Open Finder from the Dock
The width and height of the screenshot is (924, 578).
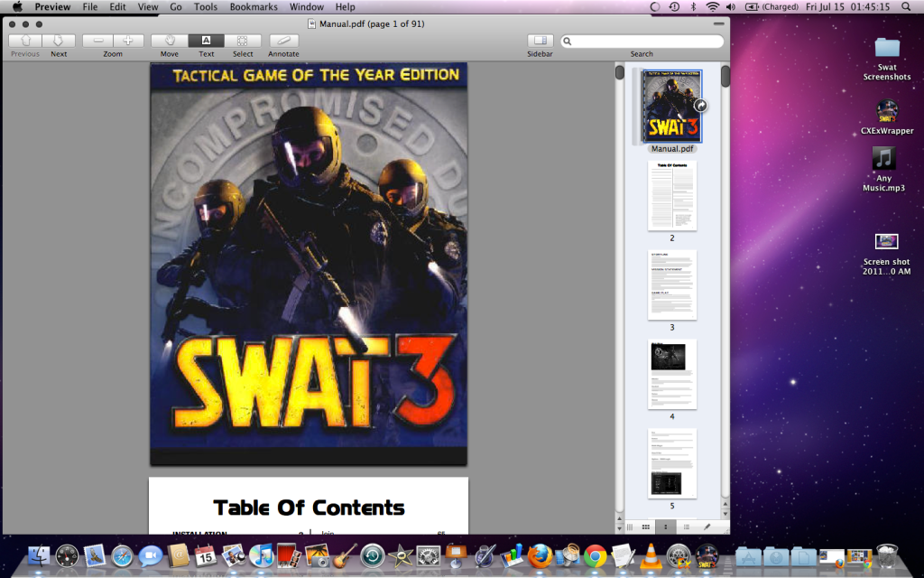tap(39, 555)
